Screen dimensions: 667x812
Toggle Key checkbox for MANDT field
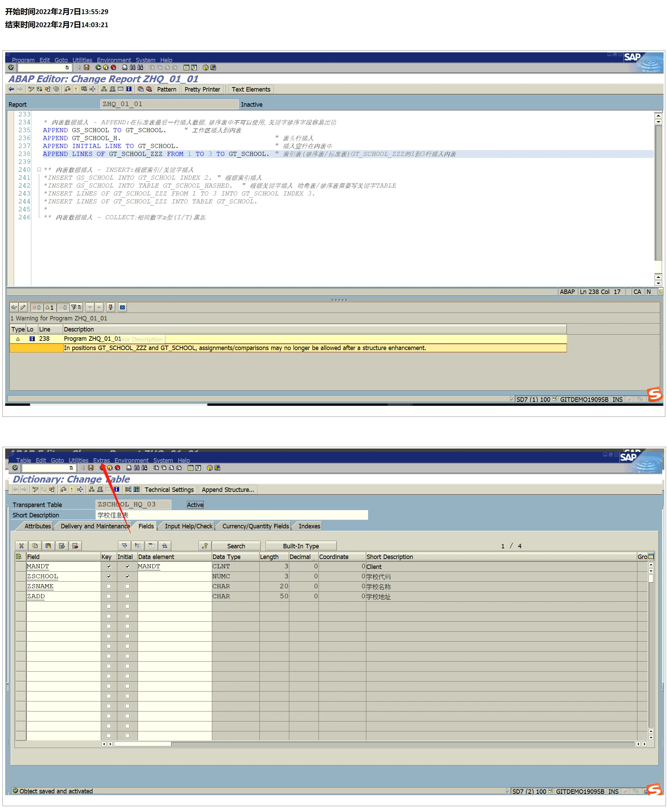point(109,567)
